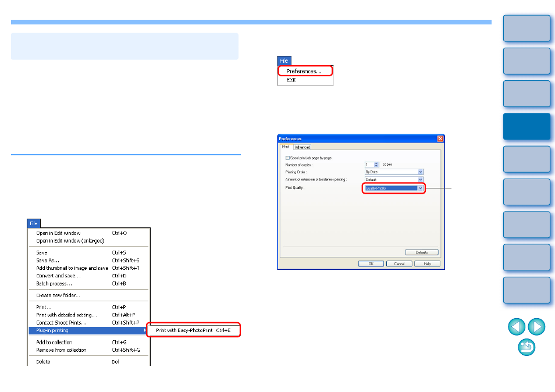Viewport: 555px width, 392px height.
Task: Select Print... in the File menu
Action: coord(89,307)
